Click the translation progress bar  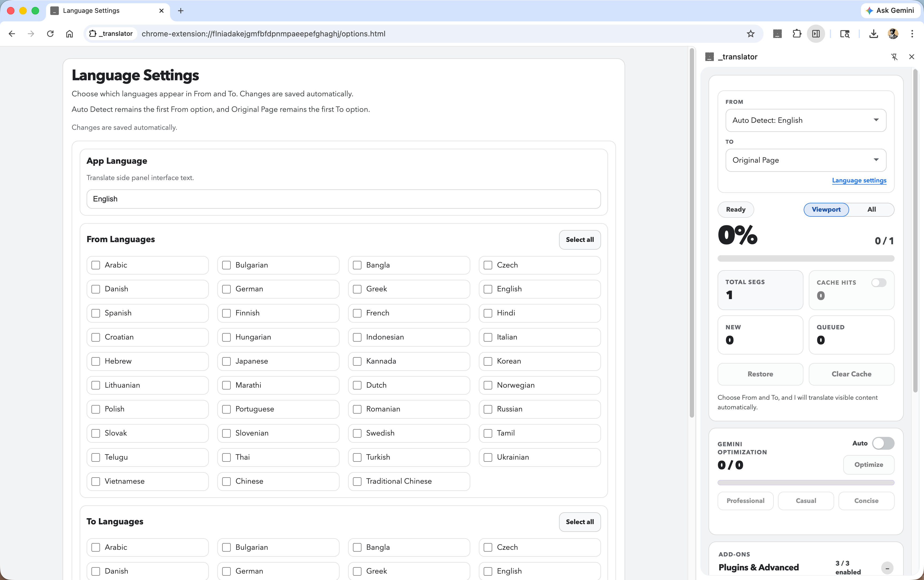point(806,258)
